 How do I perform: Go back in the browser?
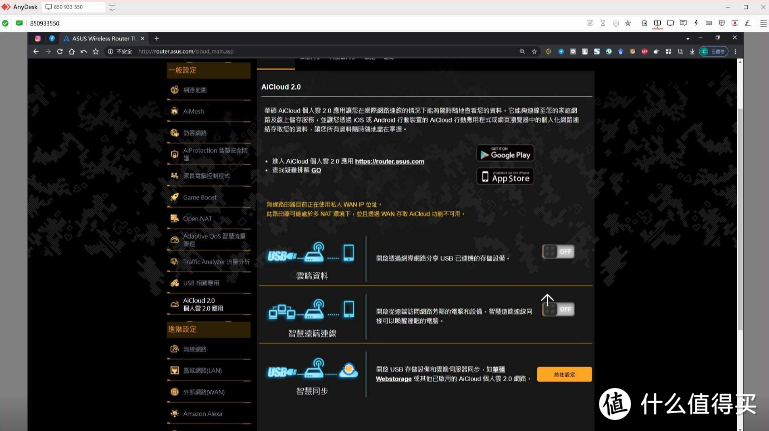[36, 51]
